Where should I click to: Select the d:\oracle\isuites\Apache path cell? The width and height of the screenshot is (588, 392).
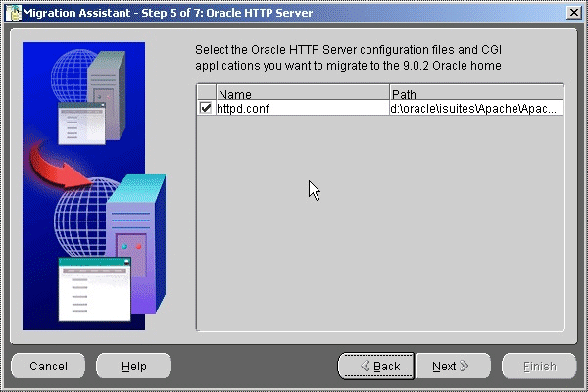pyautogui.click(x=476, y=108)
